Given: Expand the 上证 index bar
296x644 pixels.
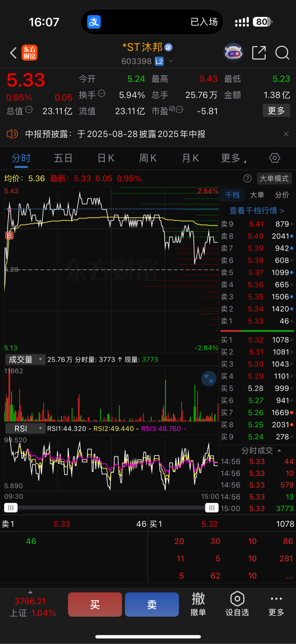Looking at the screenshot, I should pyautogui.click(x=30, y=592).
